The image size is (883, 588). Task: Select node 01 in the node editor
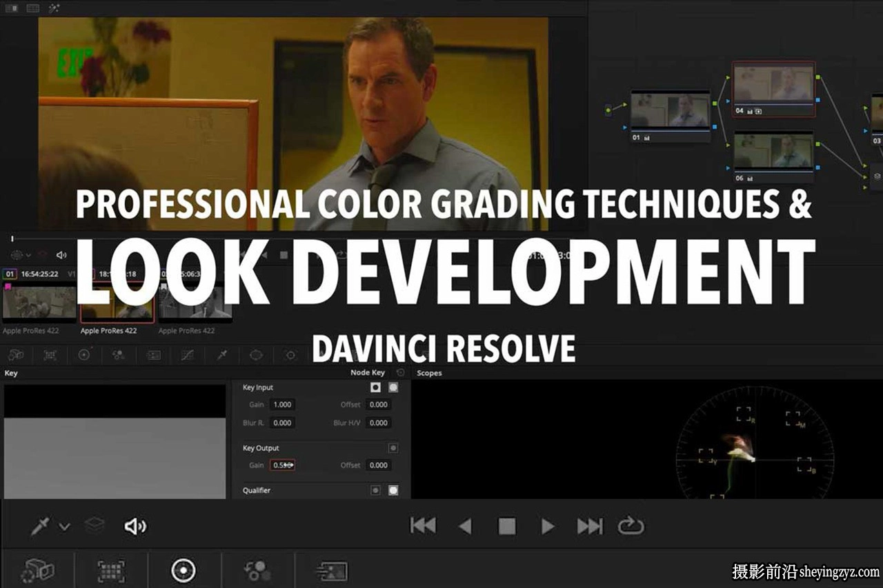tap(671, 116)
